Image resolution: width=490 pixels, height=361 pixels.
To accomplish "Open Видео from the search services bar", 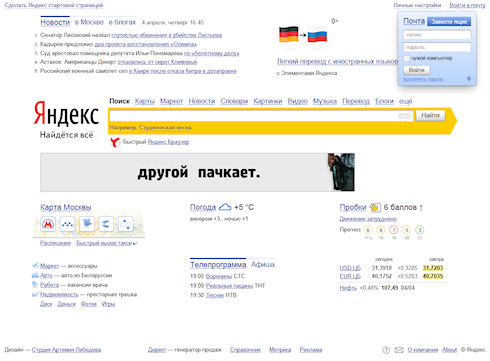I will (297, 101).
